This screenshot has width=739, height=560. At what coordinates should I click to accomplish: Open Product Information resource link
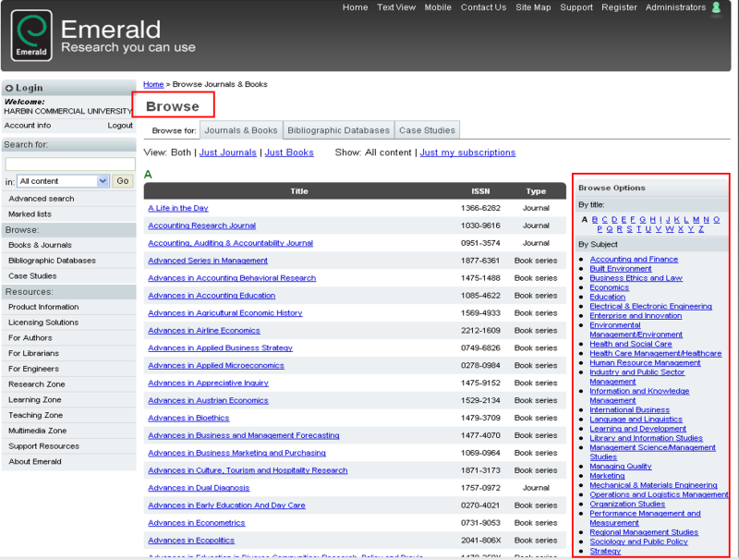43,307
